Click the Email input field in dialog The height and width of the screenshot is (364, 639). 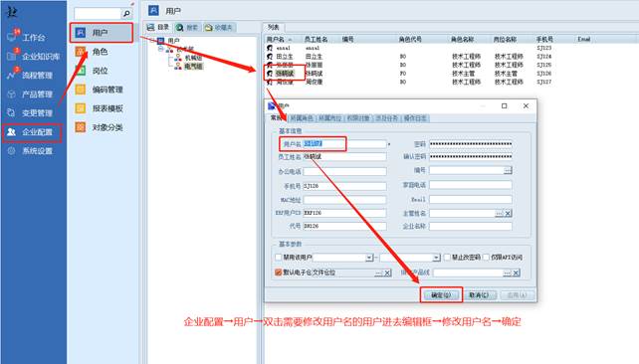coord(471,200)
